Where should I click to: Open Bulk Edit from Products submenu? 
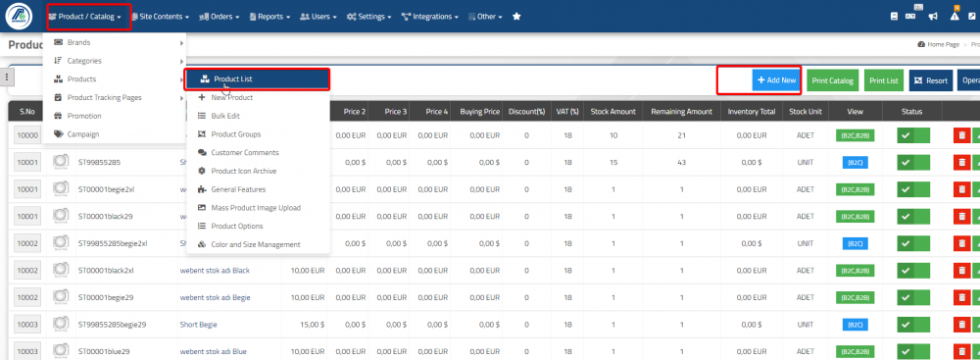click(x=258, y=116)
